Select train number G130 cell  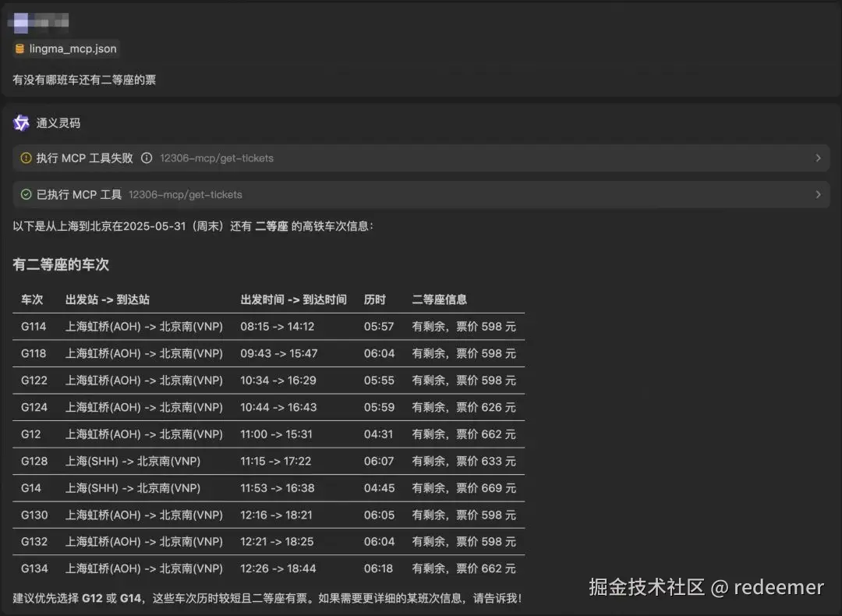pos(34,515)
